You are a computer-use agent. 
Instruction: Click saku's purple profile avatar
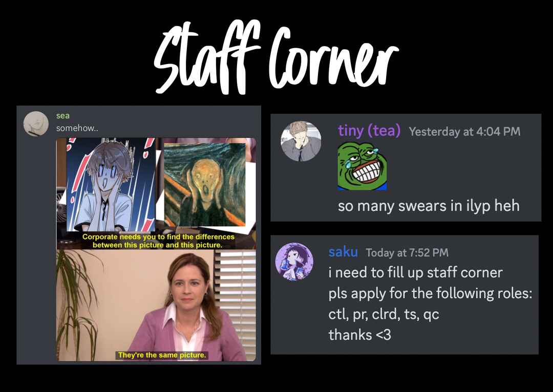294,262
